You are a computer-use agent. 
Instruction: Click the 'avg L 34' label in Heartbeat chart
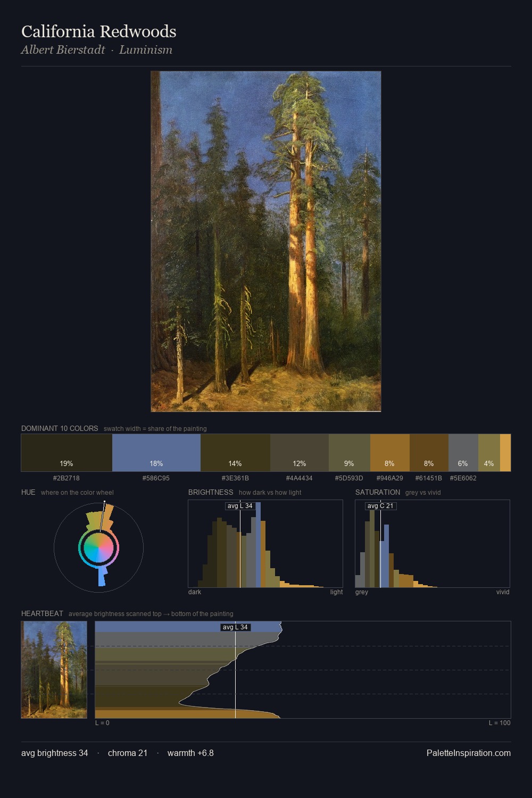235,627
